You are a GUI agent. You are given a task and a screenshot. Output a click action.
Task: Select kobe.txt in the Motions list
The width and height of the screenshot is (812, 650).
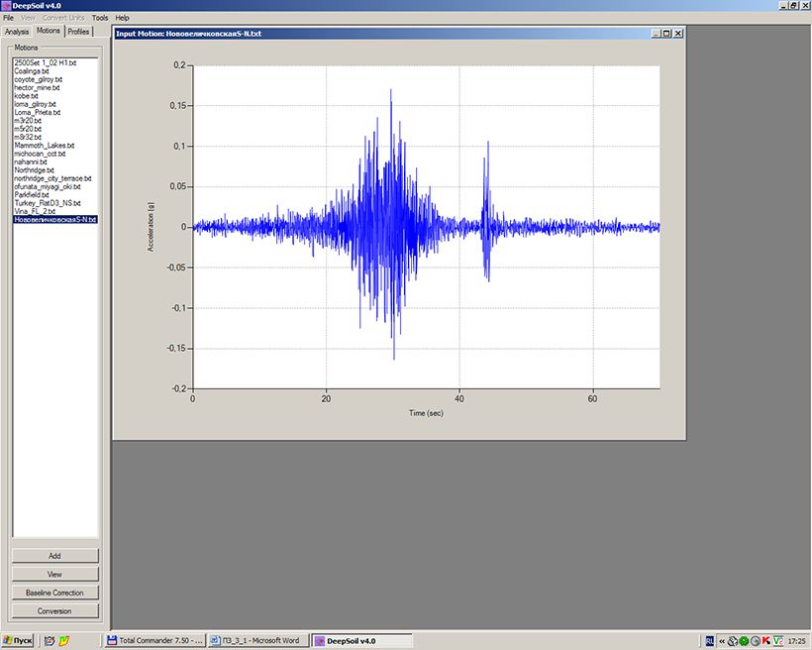click(x=26, y=96)
